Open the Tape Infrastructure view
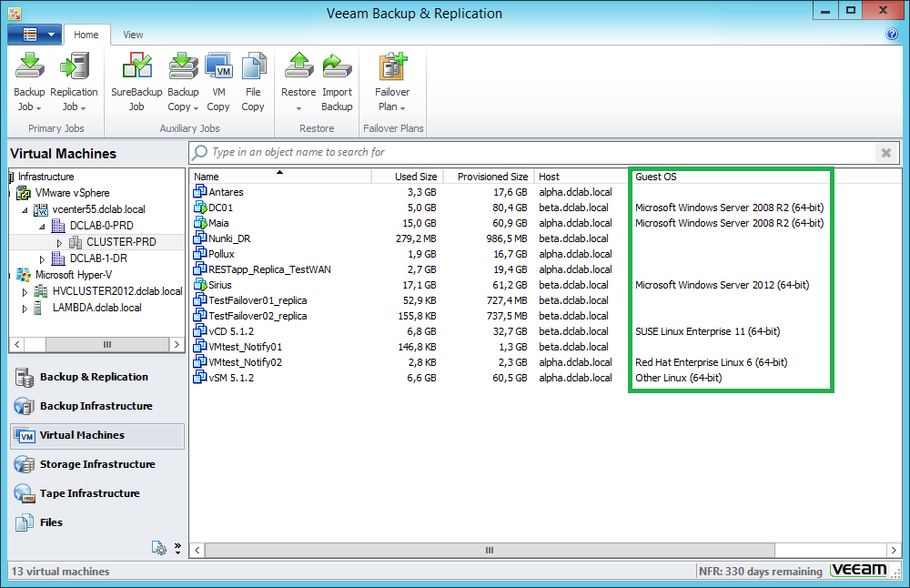The height and width of the screenshot is (588, 910). pyautogui.click(x=97, y=493)
